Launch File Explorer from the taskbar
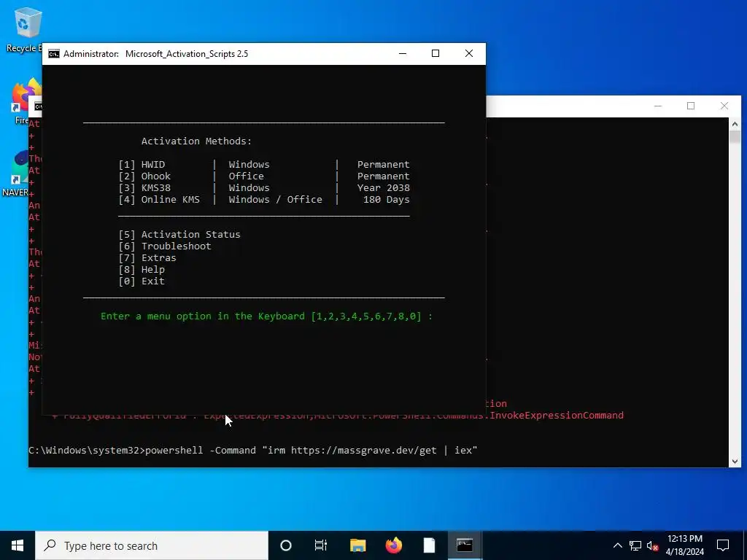 coord(357,545)
